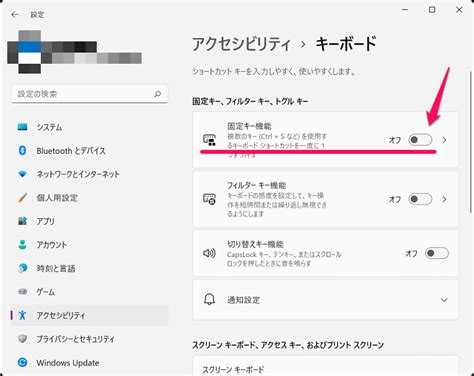Open ネットワークとインターネット settings

[x=89, y=174]
